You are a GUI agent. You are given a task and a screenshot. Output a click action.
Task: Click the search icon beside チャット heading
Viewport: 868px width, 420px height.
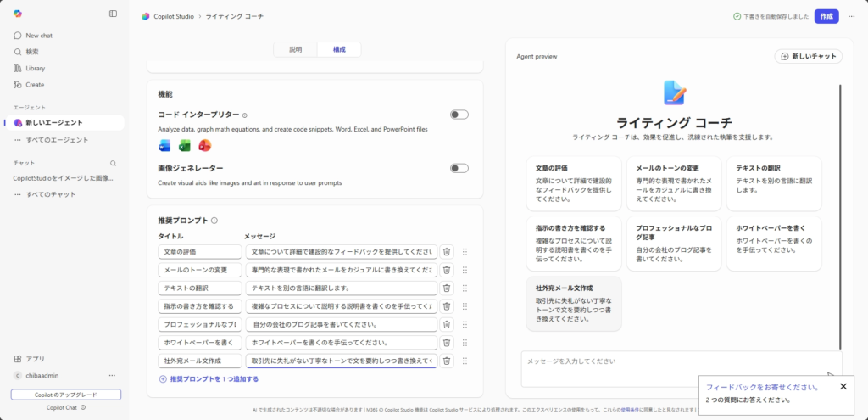[x=113, y=163]
